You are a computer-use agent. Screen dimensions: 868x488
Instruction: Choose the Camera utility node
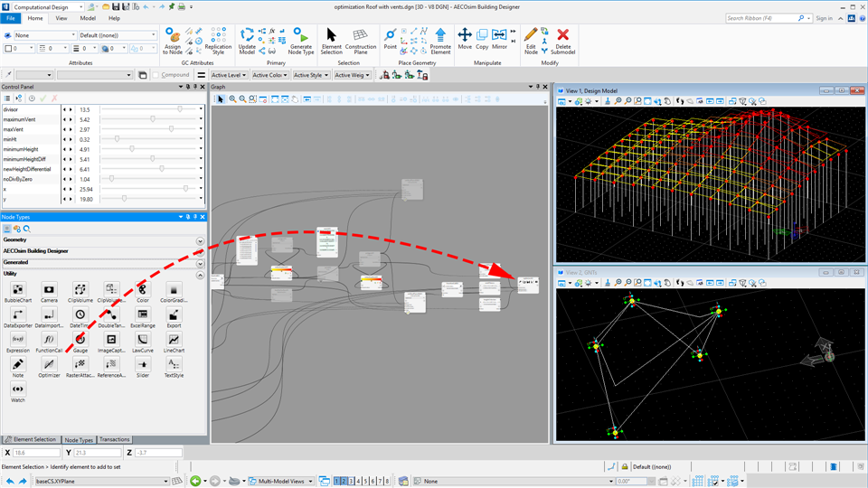49,290
